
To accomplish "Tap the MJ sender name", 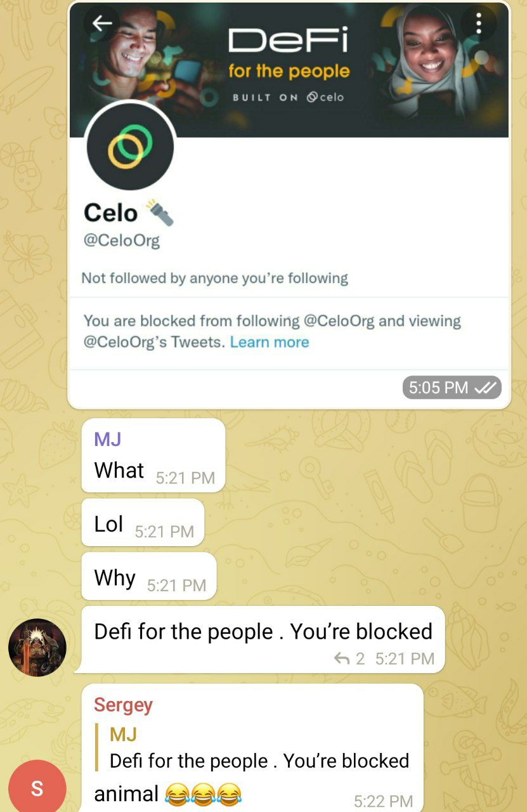I will pos(107,438).
